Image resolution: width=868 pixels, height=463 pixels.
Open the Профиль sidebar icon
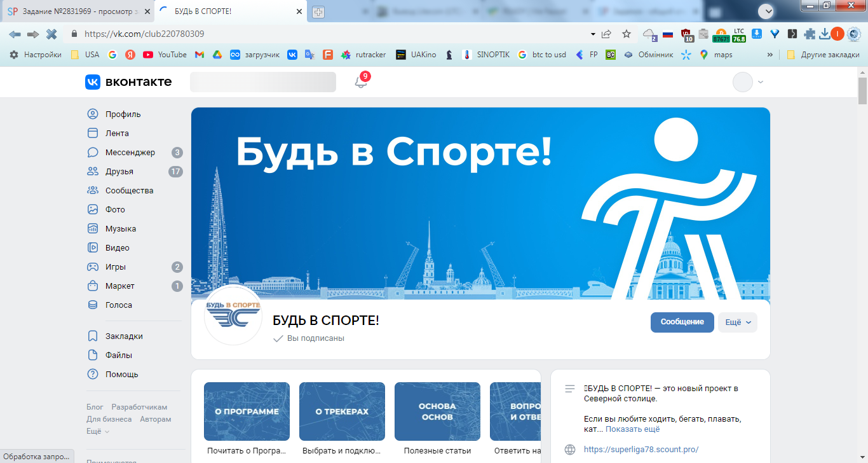[93, 114]
